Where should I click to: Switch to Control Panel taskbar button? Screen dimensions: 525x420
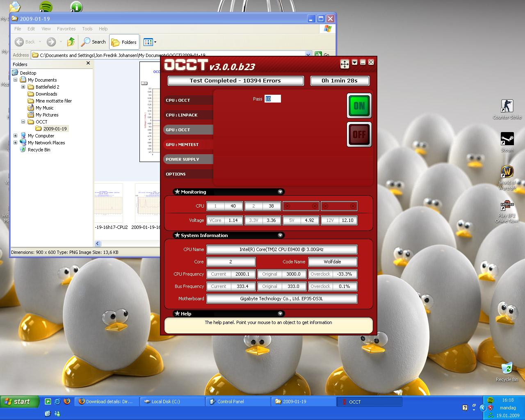pyautogui.click(x=238, y=402)
